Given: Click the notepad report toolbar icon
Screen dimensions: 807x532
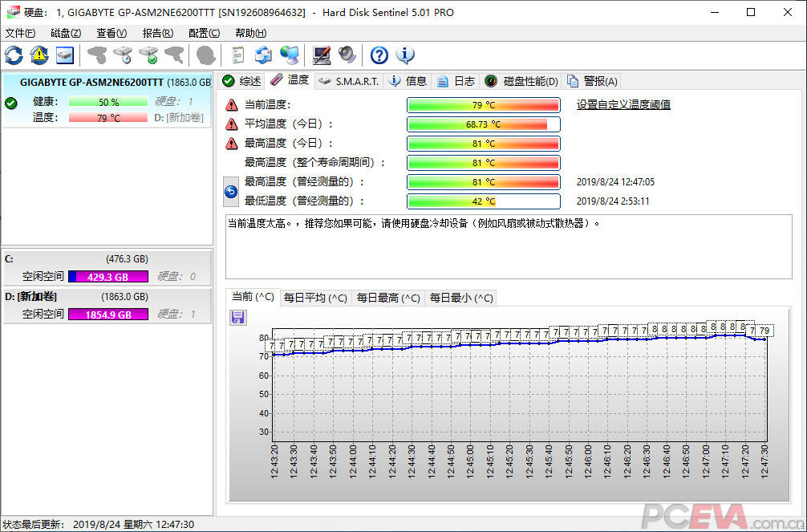Looking at the screenshot, I should coord(237,55).
